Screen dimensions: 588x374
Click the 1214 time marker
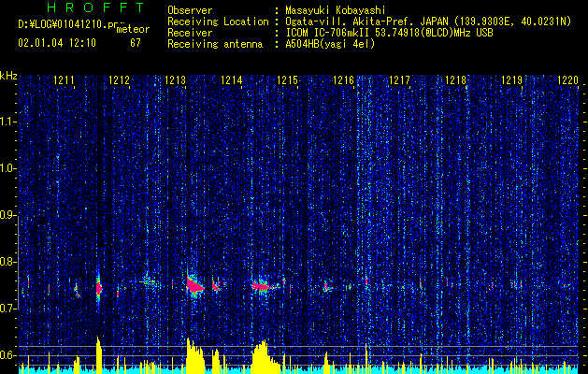point(232,79)
